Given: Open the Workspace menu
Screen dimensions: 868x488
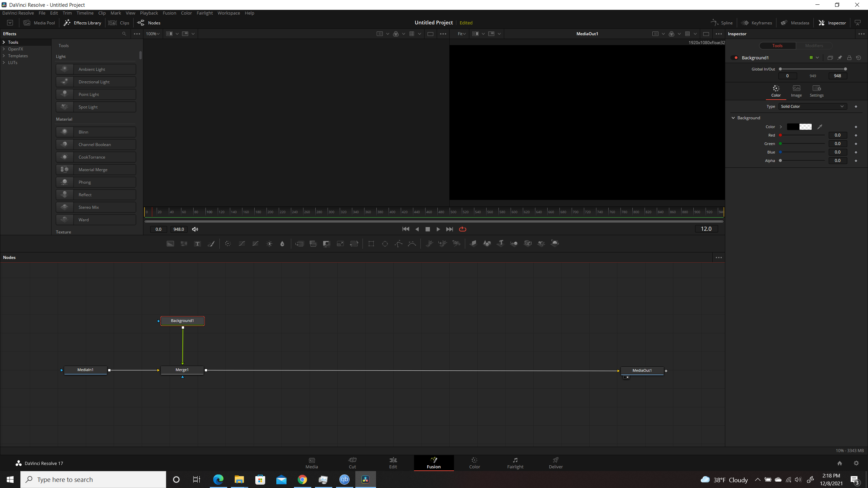Looking at the screenshot, I should (229, 13).
